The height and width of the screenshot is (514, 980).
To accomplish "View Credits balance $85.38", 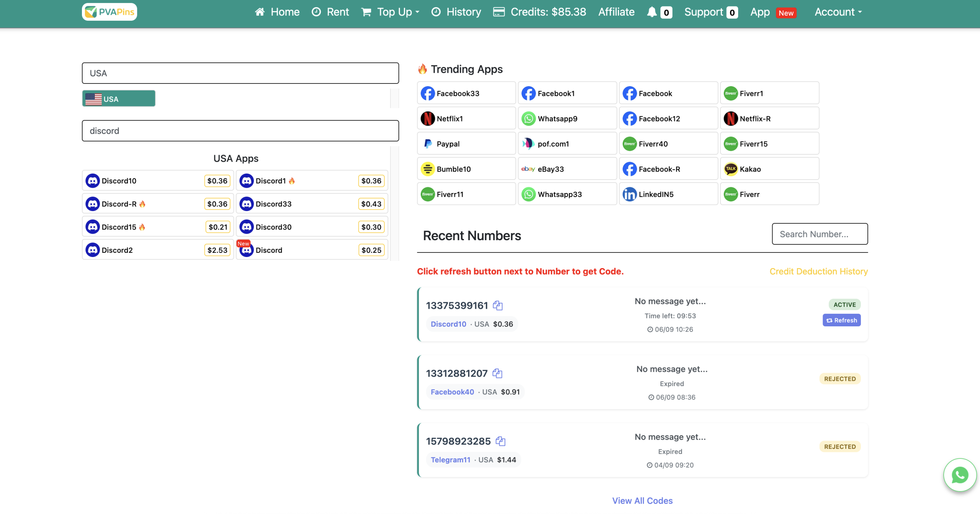I will coord(539,12).
